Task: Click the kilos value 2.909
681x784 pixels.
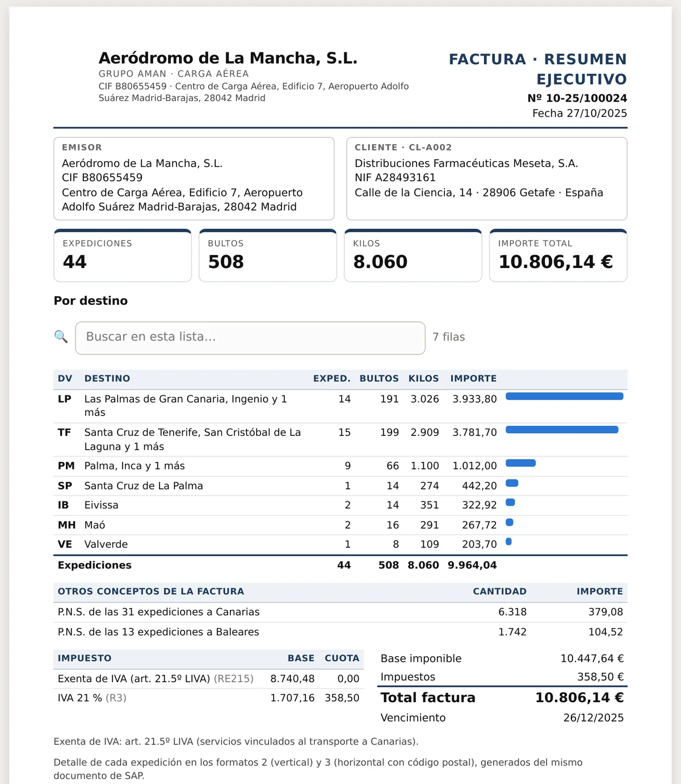Action: tap(425, 433)
